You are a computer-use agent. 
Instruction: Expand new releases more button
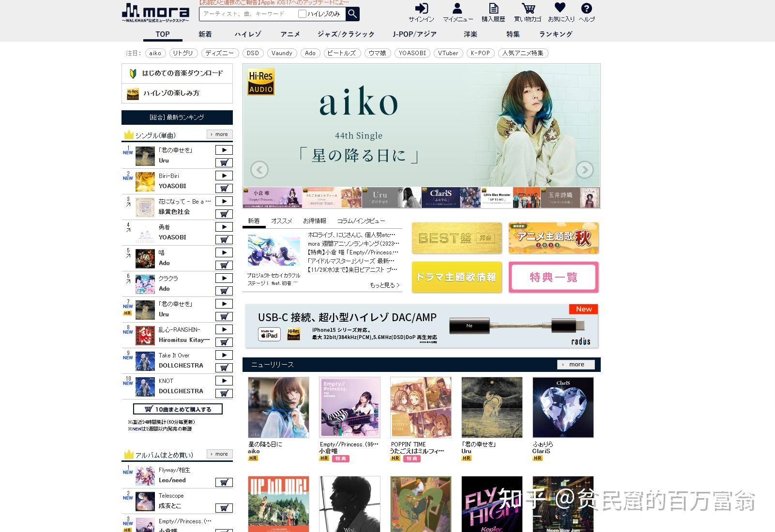pos(576,364)
